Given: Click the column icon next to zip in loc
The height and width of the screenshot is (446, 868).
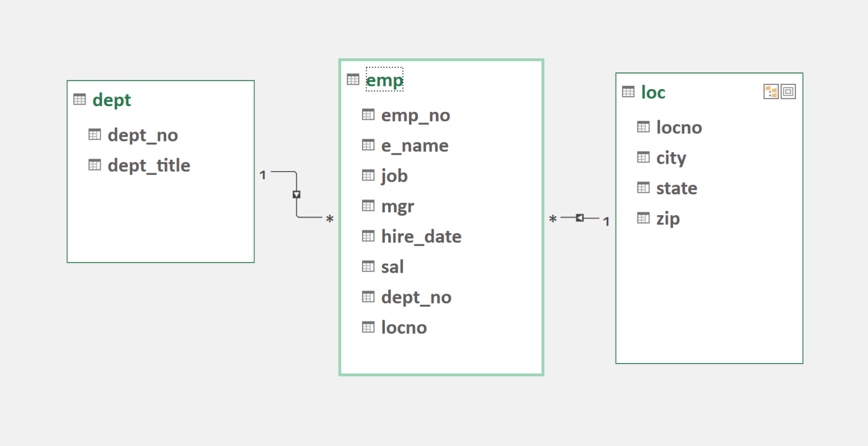Looking at the screenshot, I should (644, 217).
